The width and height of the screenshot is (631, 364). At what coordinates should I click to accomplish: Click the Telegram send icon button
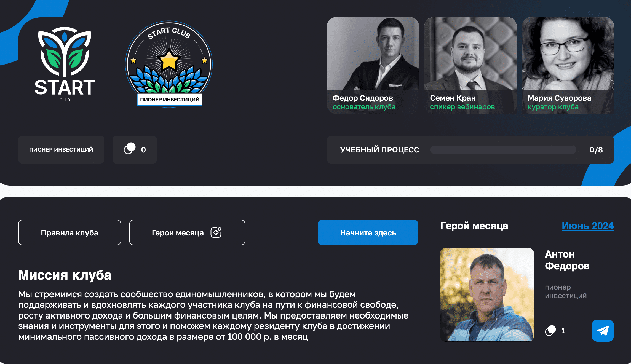coord(603,330)
